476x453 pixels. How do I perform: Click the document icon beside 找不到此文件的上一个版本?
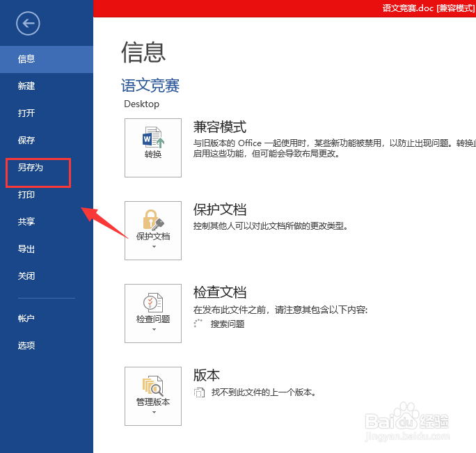point(199,392)
